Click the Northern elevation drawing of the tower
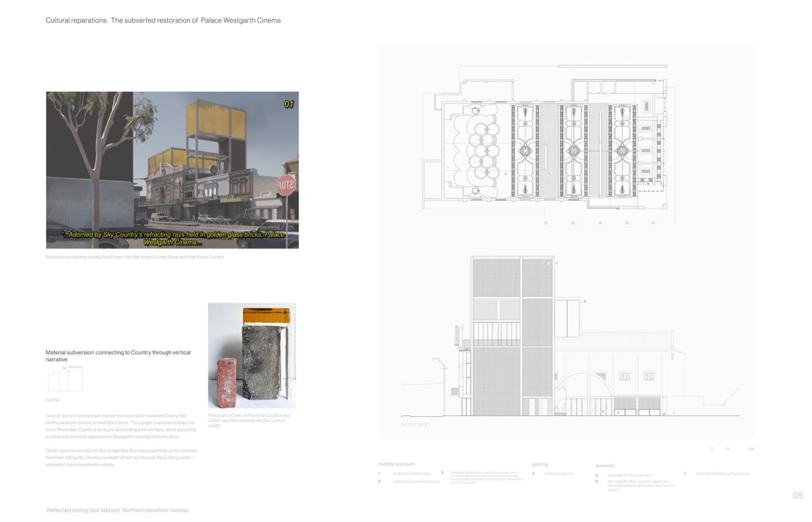 pyautogui.click(x=513, y=336)
